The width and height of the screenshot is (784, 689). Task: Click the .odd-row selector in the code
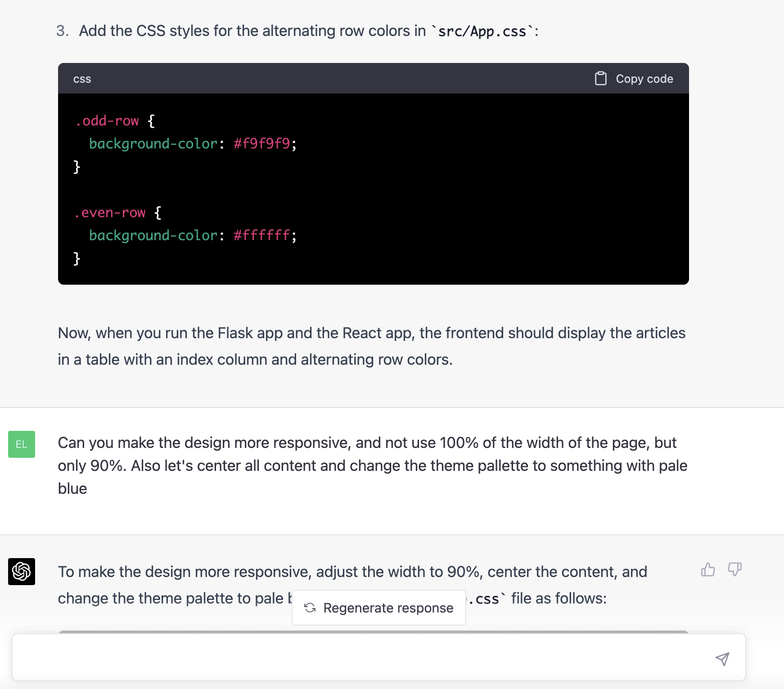107,121
